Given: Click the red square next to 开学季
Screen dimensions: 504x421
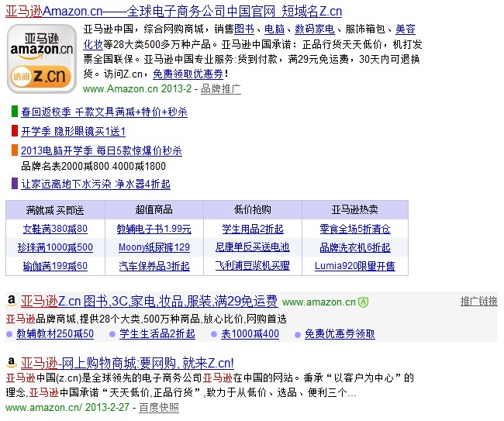Looking at the screenshot, I should (x=15, y=131).
